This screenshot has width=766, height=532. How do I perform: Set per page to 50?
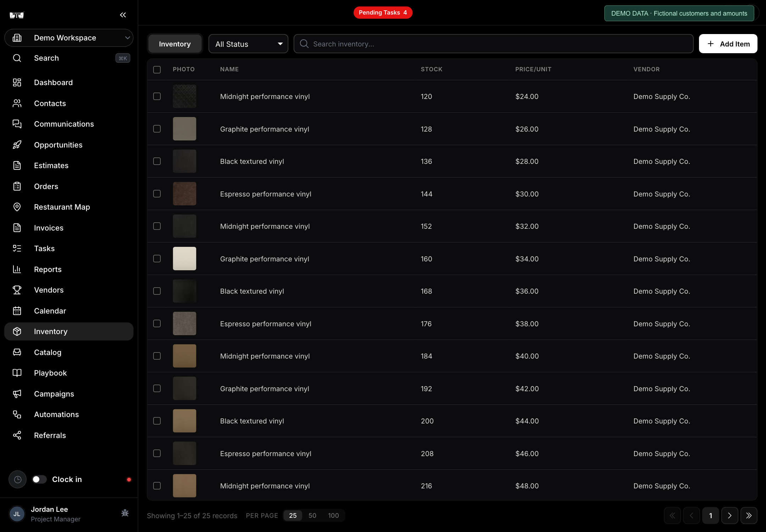tap(312, 516)
